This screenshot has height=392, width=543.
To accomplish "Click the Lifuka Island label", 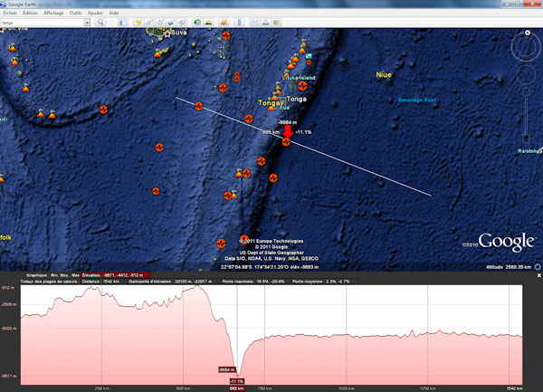I will pyautogui.click(x=299, y=78).
